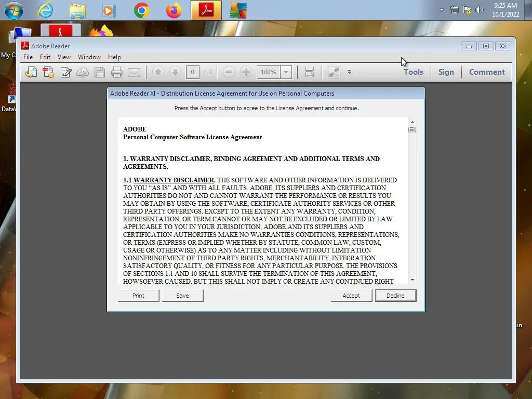Open the Edit menu
This screenshot has height=399, width=532.
coord(45,57)
